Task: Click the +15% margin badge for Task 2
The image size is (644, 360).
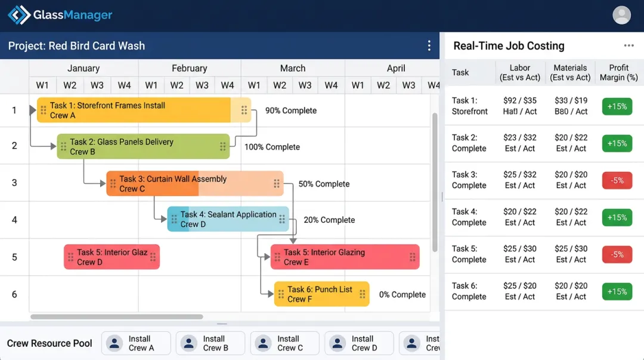Action: pos(617,144)
